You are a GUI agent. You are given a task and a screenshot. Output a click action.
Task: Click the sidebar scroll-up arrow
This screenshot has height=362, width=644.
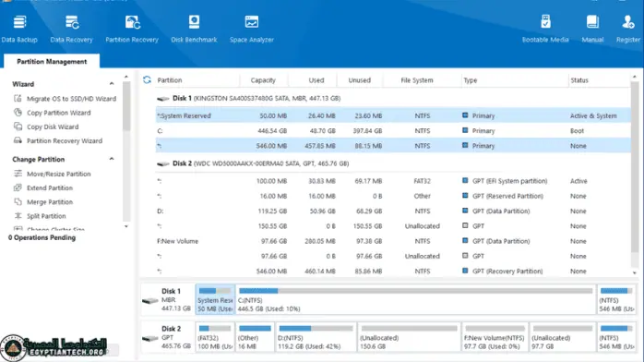(126, 77)
